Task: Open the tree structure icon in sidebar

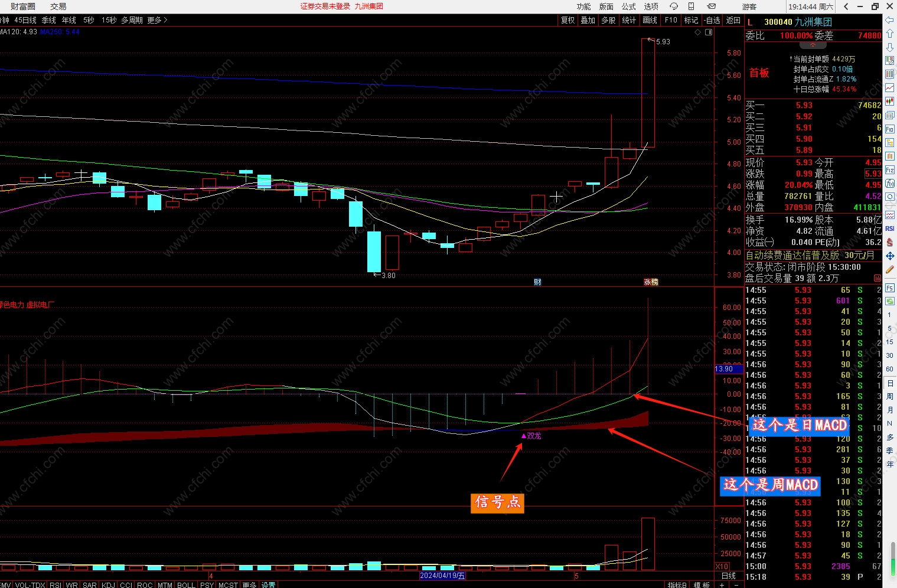Action: (x=889, y=142)
